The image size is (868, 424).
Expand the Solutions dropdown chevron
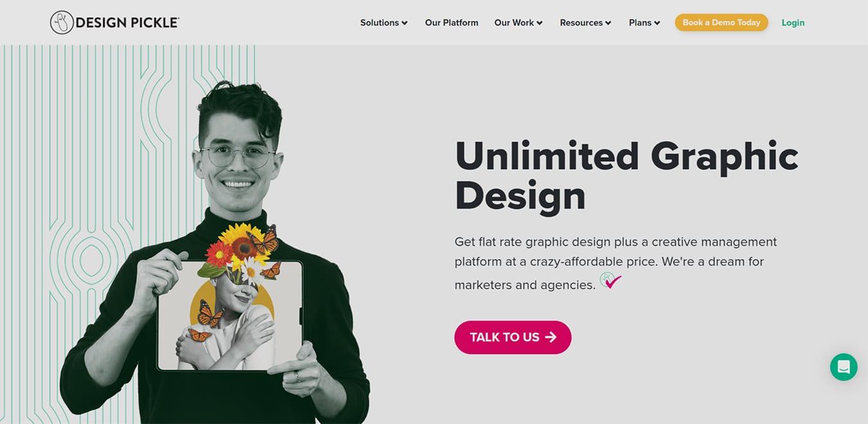[x=404, y=23]
